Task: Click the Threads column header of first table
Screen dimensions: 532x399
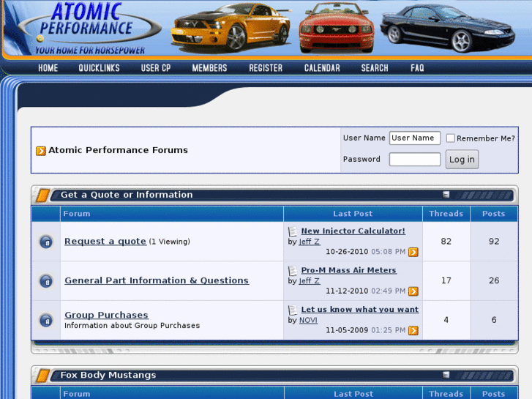Action: point(446,214)
